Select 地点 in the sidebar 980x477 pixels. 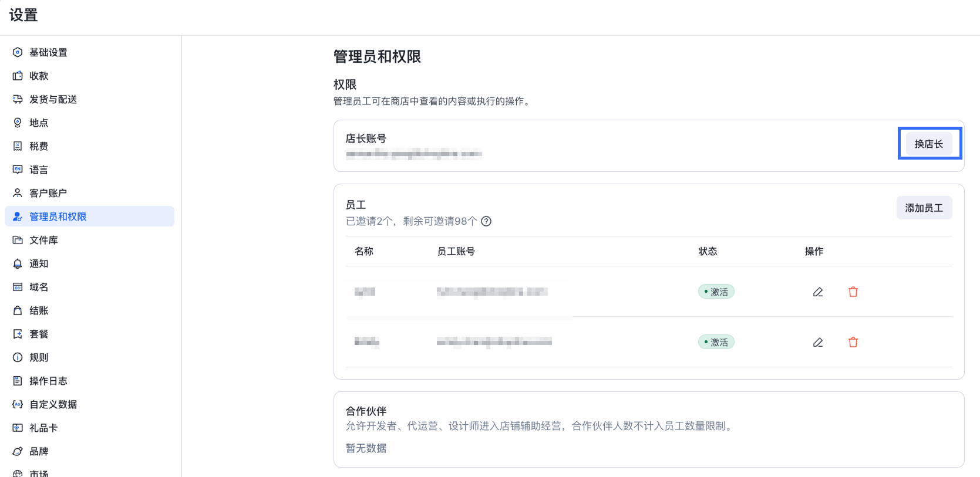point(39,123)
